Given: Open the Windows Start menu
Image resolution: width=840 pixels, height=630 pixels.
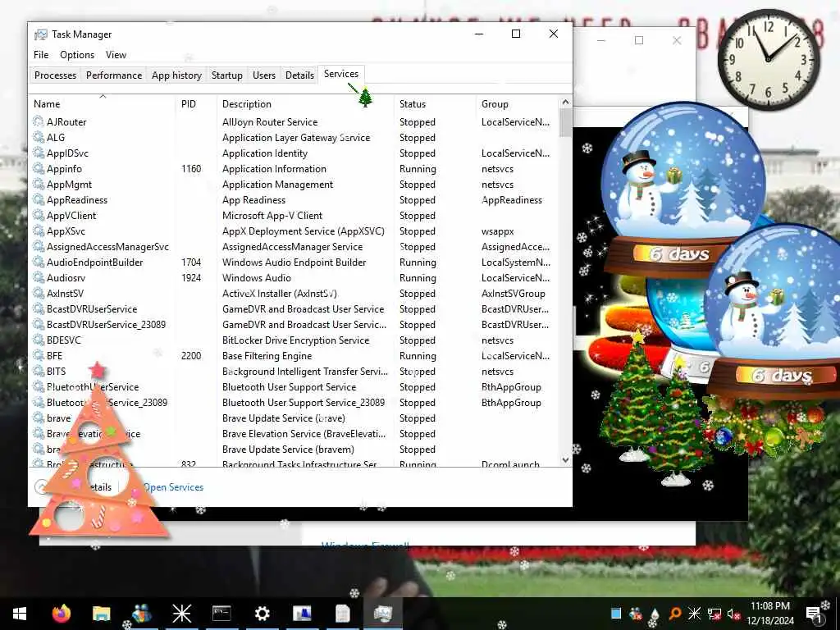Looking at the screenshot, I should [x=20, y=614].
